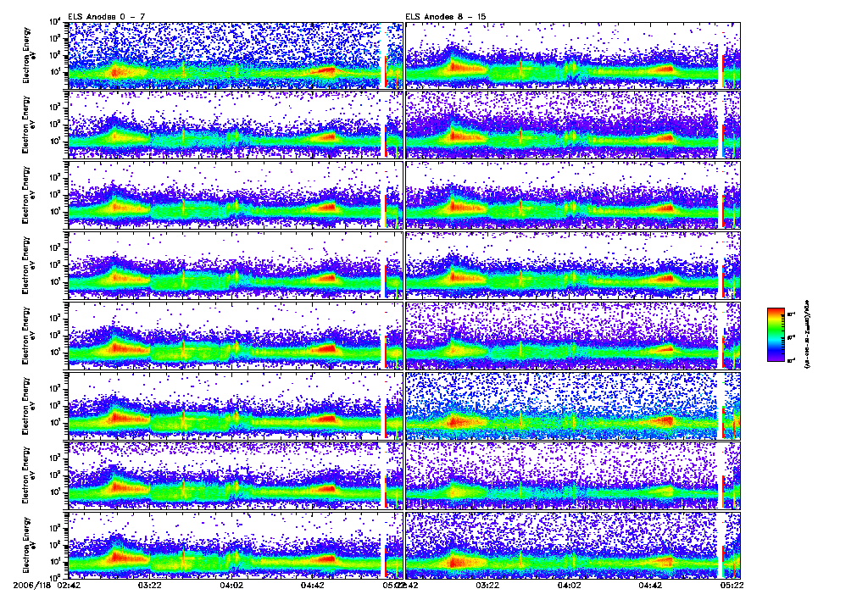Image resolution: width=868 pixels, height=600 pixels.
Task: Click the "Electron Energy eV" label beside the 10^0 tick
Action: 29,545
